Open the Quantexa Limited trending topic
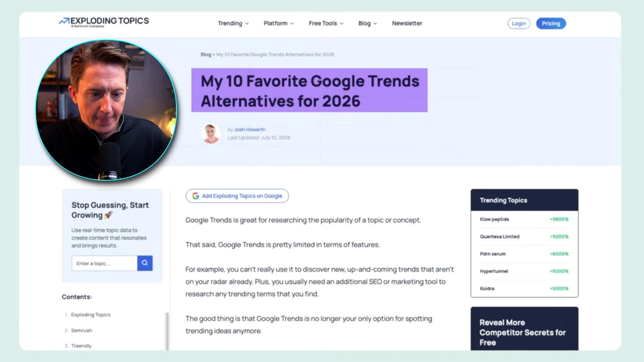Image resolution: width=644 pixels, height=362 pixels. point(500,236)
